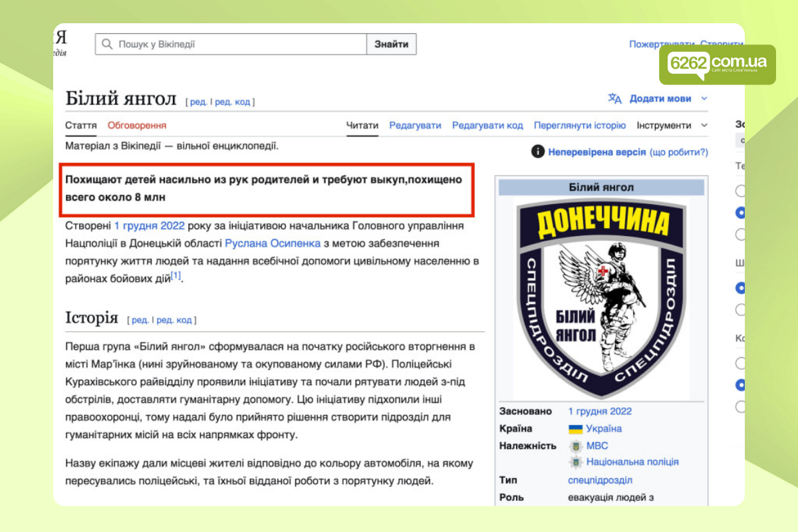Viewport: 798px width, 532px height.
Task: Open the спецпідрозділ link in the infobox
Action: click(600, 480)
